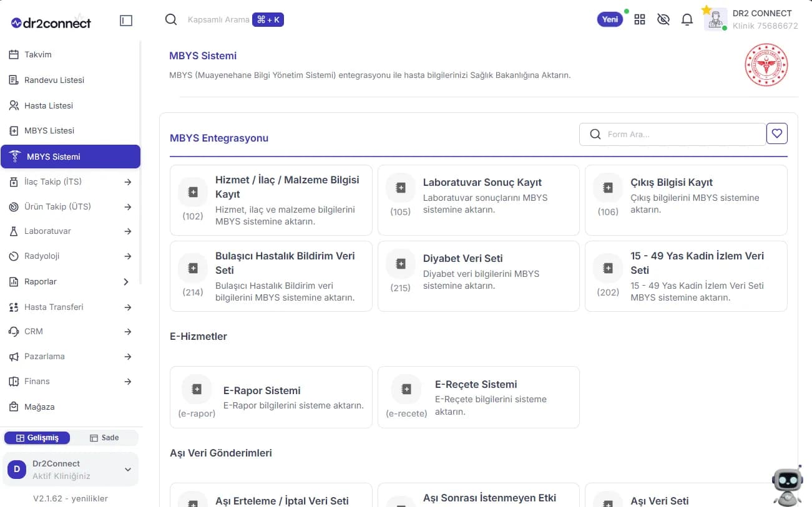Click the heart favorites button next to Form Ara

pyautogui.click(x=777, y=133)
